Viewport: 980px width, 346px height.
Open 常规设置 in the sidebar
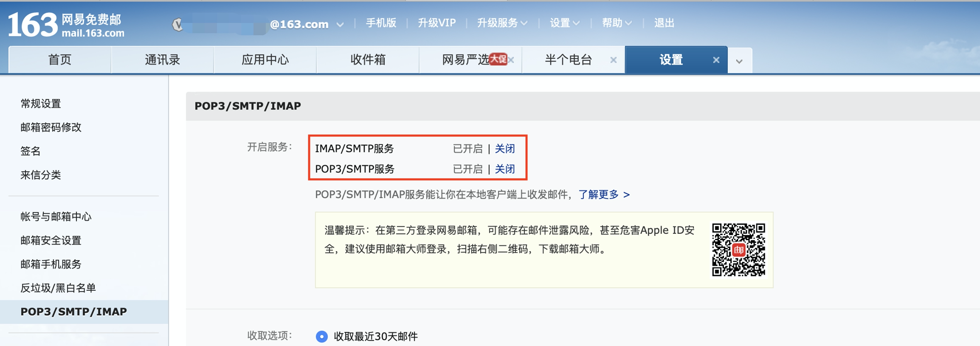tap(41, 104)
